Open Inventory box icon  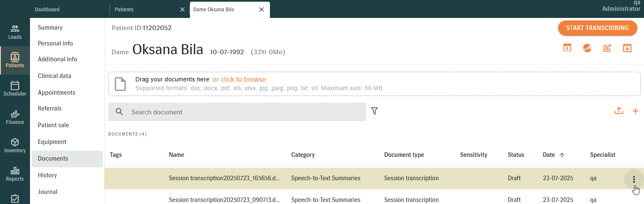(15, 142)
